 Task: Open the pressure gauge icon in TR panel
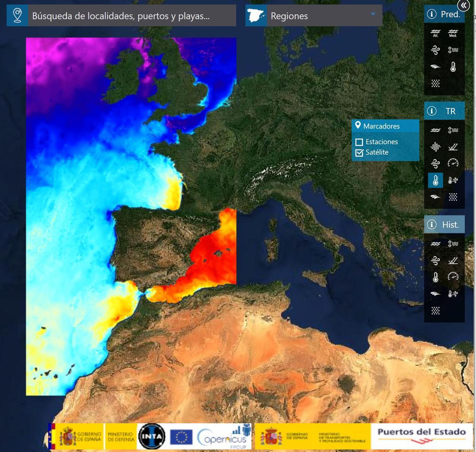453,163
